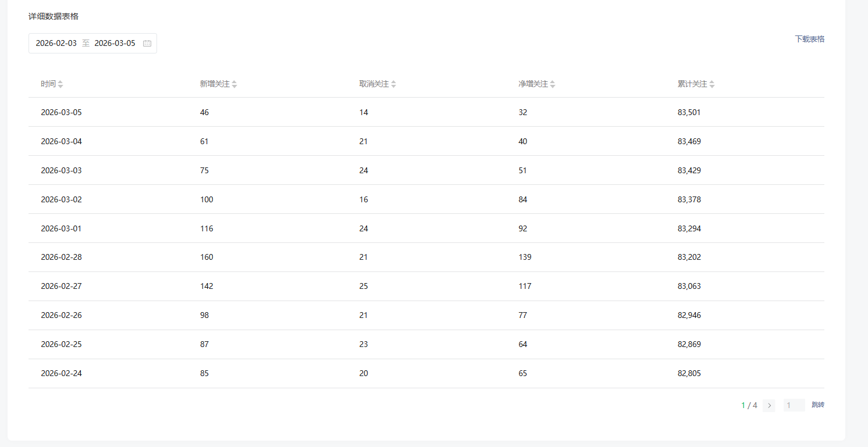The image size is (868, 447).
Task: Click cumulative value 83,501
Action: 689,112
